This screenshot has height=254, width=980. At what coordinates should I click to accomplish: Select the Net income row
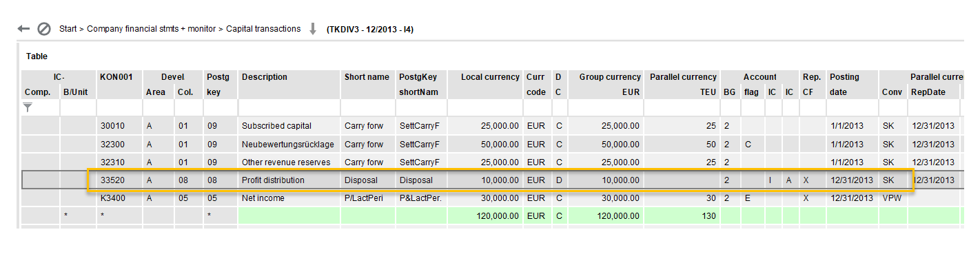(491, 198)
